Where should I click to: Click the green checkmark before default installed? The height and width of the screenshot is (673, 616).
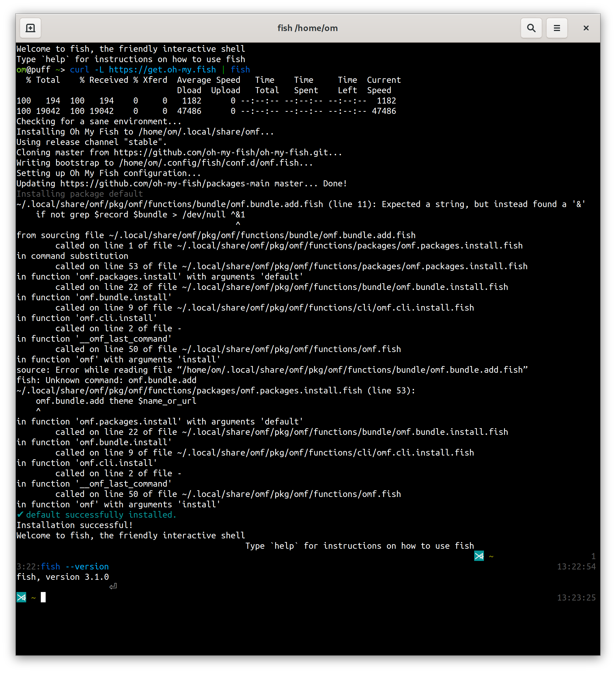(x=20, y=514)
